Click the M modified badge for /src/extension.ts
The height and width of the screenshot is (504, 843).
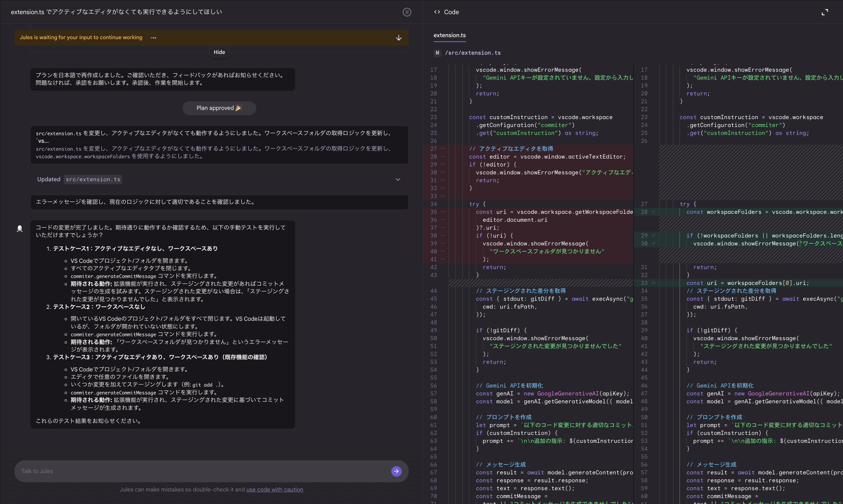438,53
